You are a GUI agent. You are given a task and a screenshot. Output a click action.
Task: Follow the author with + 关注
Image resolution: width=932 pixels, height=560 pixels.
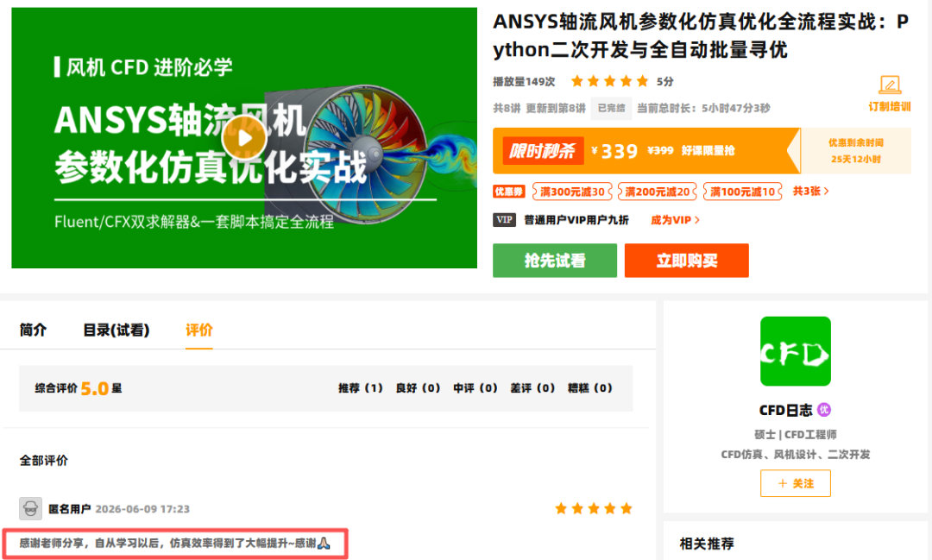click(796, 483)
